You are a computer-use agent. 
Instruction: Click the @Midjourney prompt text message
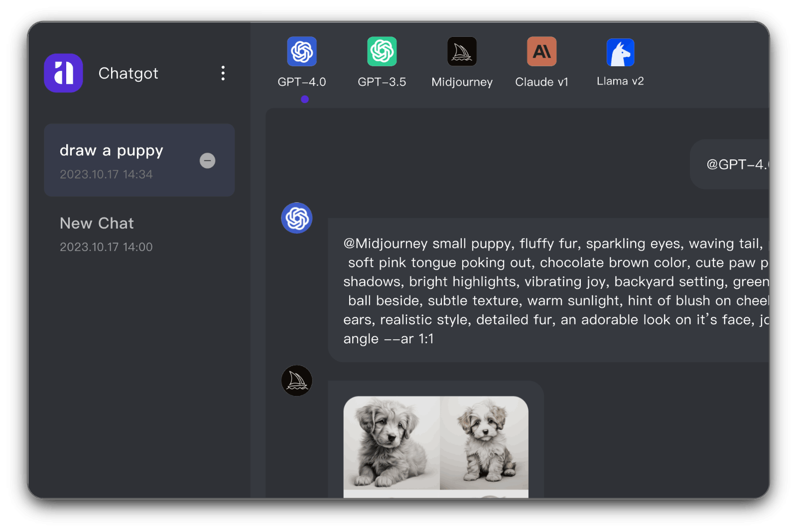(x=548, y=290)
